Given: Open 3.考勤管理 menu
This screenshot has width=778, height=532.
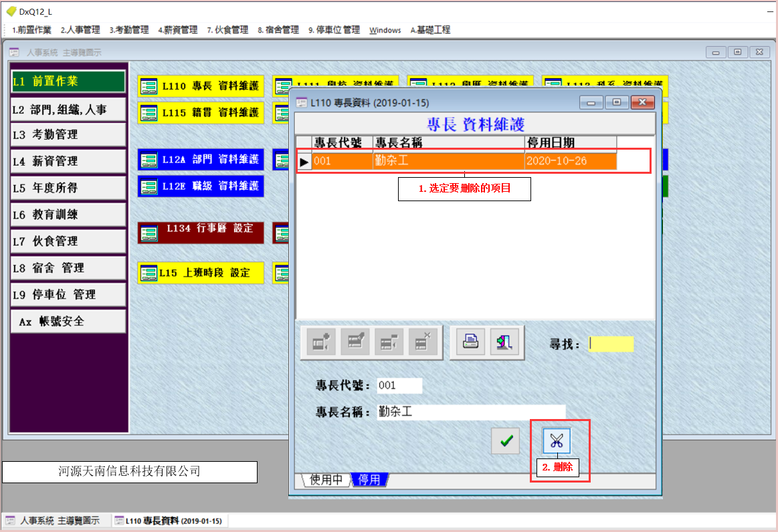Looking at the screenshot, I should (x=129, y=30).
